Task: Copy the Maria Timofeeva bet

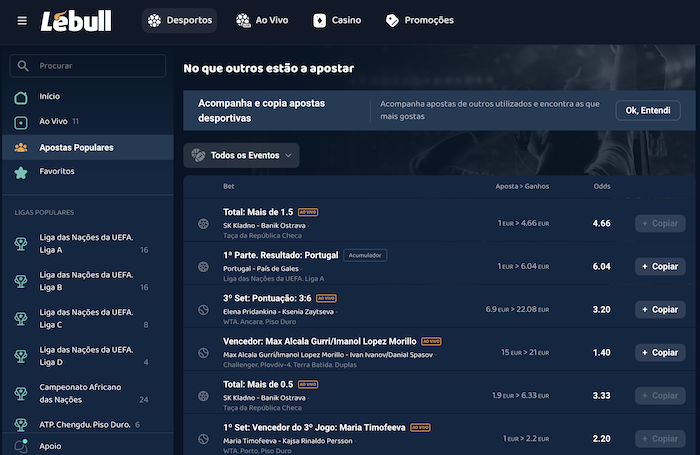Action: pos(660,439)
